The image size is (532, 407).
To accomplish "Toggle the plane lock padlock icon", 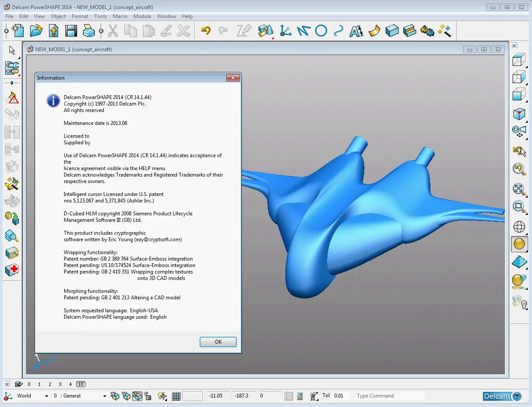I will [148, 396].
